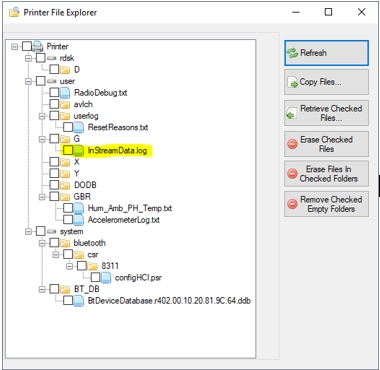Viewport: 380px width, 370px height.
Task: Click Erase Files In Checked Folders
Action: pyautogui.click(x=326, y=174)
